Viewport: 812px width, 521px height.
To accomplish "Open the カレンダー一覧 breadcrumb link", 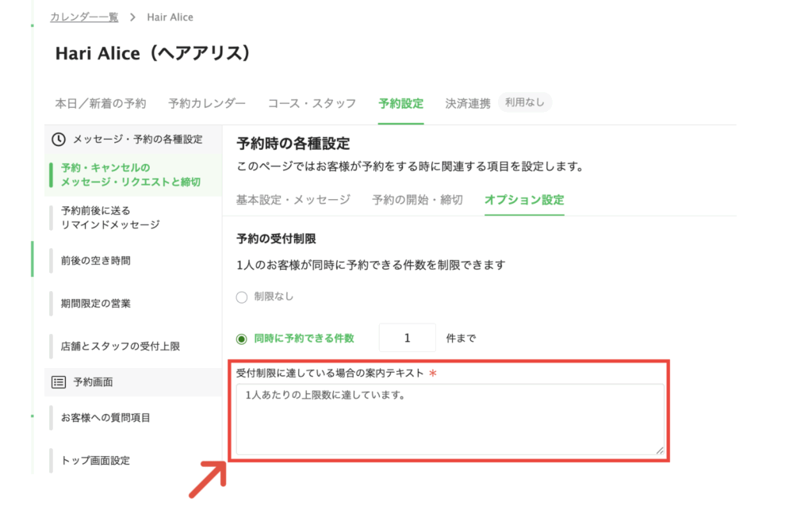I will pos(84,17).
